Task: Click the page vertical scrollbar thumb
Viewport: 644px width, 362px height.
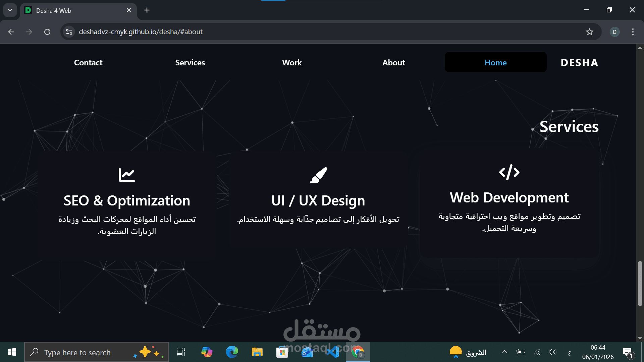Action: point(640,283)
